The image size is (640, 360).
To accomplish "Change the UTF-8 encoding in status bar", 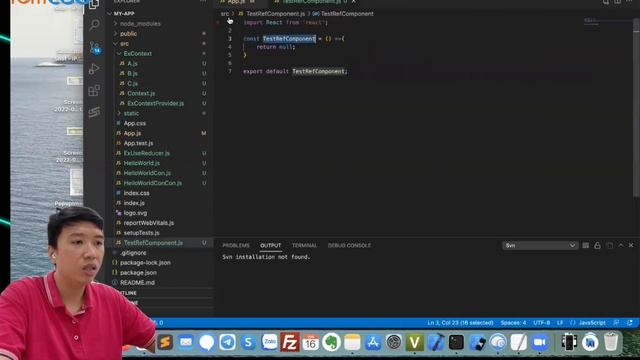I will point(542,323).
